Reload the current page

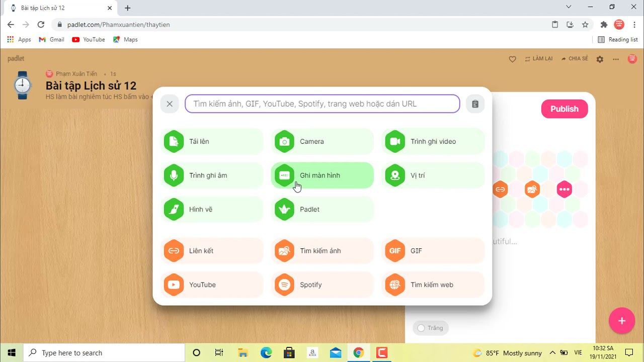click(41, 24)
